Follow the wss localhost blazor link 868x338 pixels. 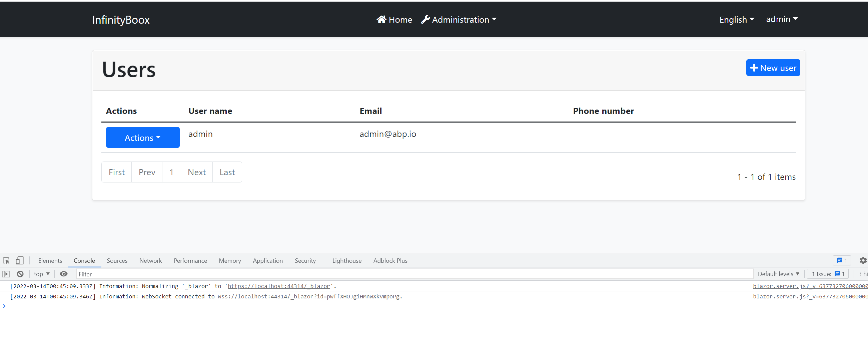[x=308, y=297]
